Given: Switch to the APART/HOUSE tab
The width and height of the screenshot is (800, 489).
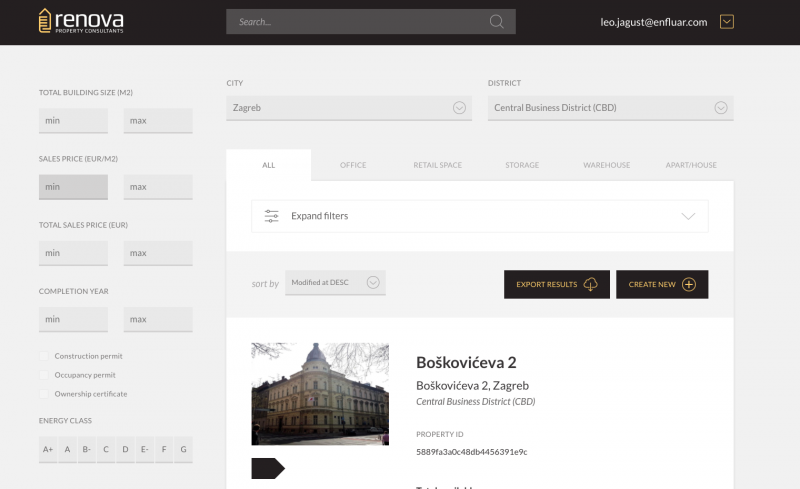Looking at the screenshot, I should click(691, 165).
